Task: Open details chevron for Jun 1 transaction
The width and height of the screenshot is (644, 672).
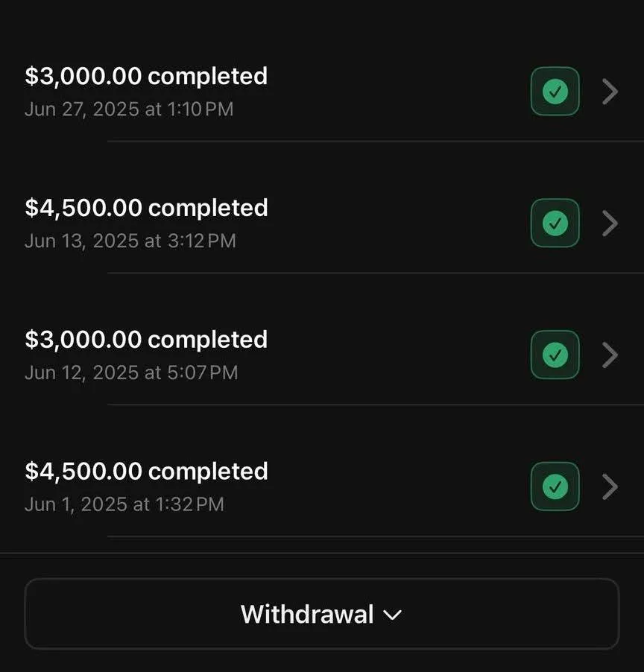Action: tap(610, 486)
